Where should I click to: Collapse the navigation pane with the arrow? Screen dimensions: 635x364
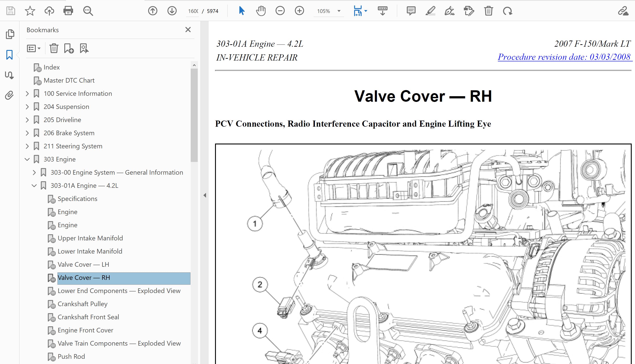(x=205, y=195)
